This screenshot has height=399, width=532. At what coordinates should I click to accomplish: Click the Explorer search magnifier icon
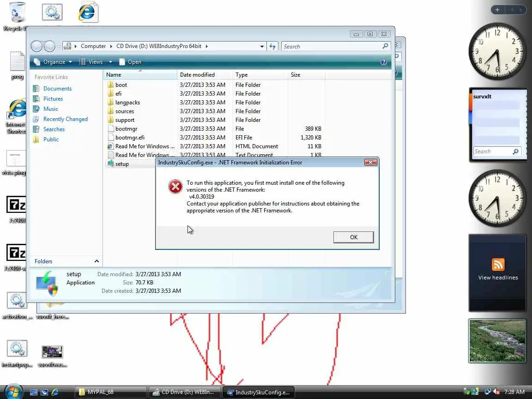point(386,46)
